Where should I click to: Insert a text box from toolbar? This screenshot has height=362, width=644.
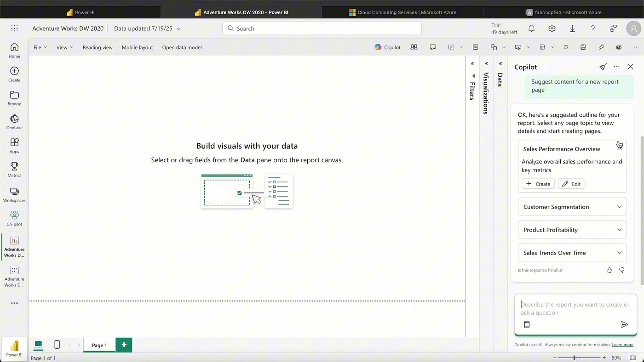point(475,47)
